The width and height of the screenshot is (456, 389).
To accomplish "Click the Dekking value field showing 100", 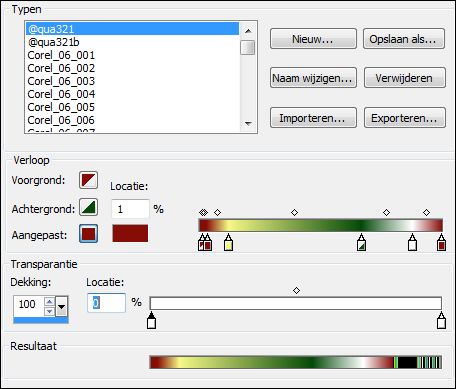I will (x=29, y=304).
